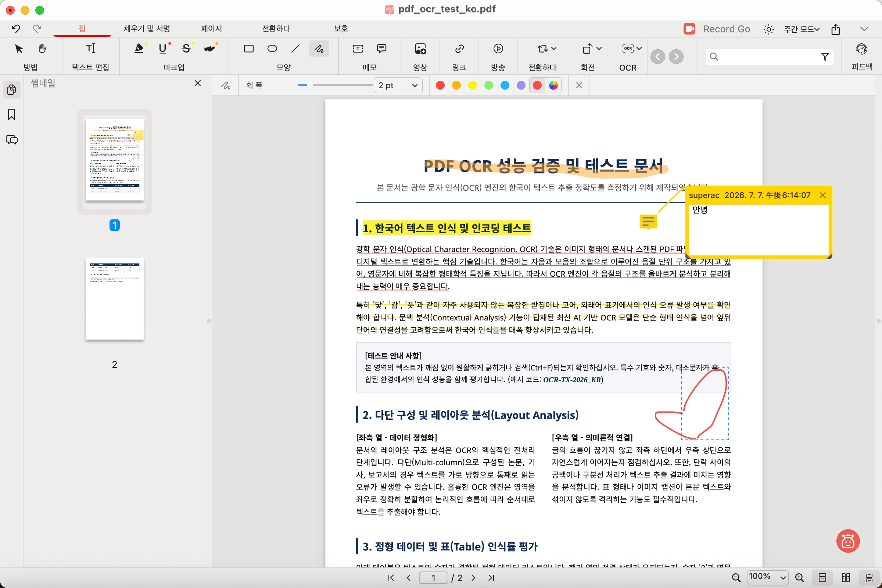
Task: Insert an image (영상)
Action: click(420, 49)
